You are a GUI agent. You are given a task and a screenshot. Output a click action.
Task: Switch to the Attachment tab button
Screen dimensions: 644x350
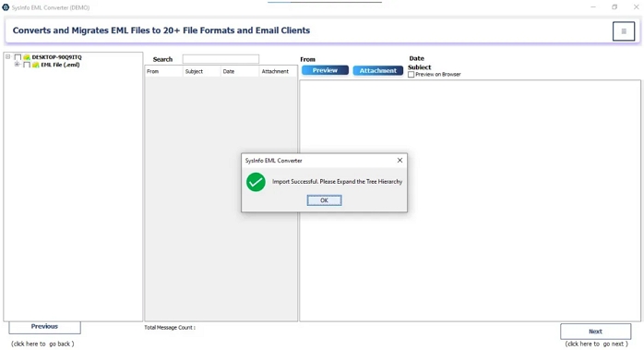click(x=378, y=71)
